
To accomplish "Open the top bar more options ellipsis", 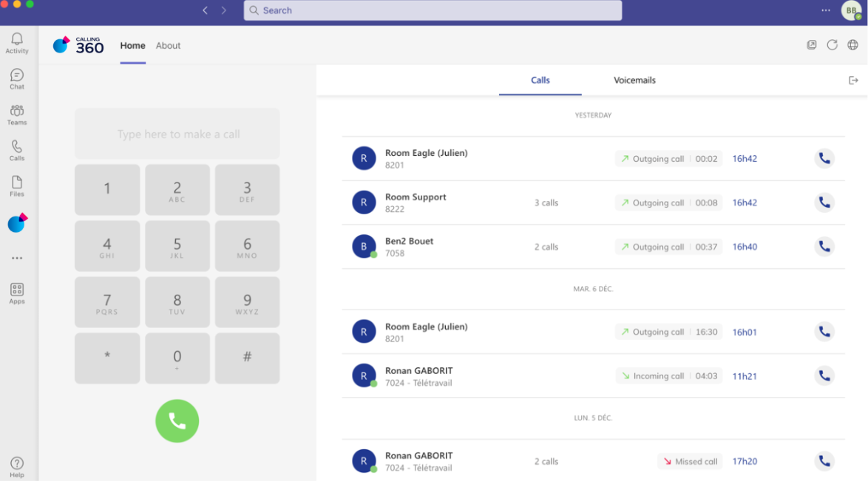I will click(x=826, y=10).
